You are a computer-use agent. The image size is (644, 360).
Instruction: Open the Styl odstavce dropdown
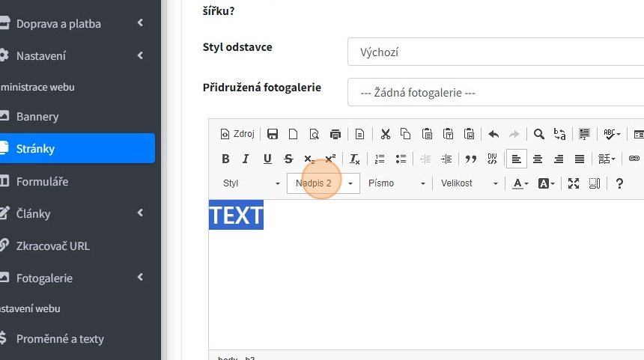pos(494,52)
